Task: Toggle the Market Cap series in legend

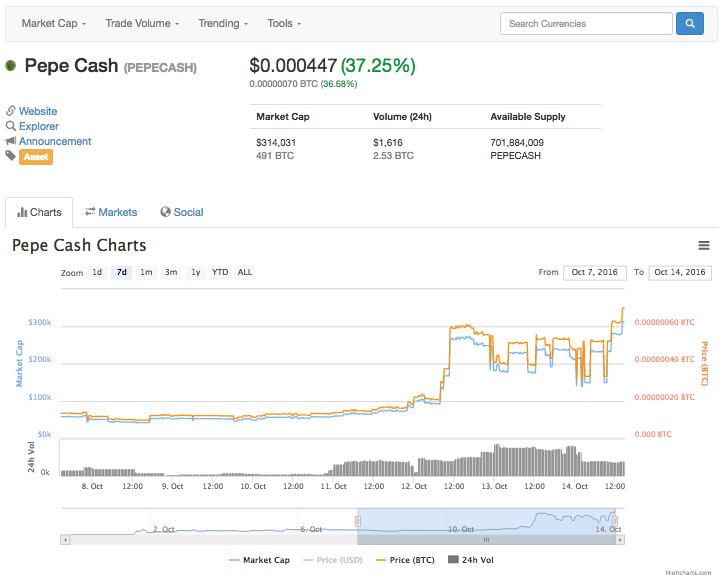Action: point(260,560)
